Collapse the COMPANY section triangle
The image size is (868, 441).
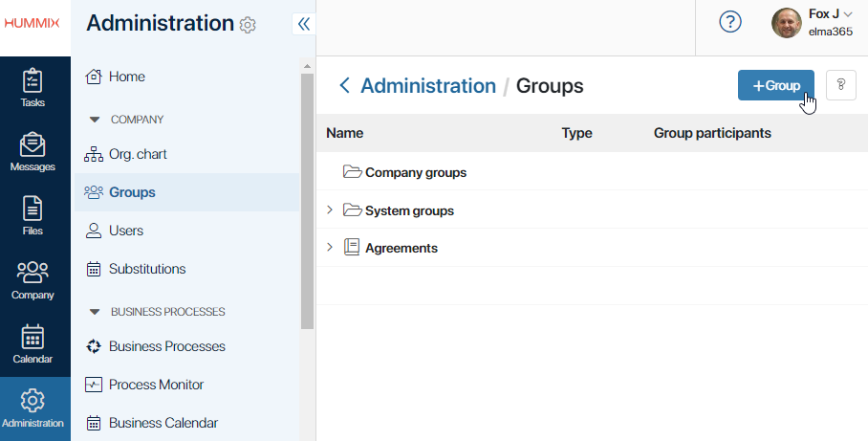(95, 120)
